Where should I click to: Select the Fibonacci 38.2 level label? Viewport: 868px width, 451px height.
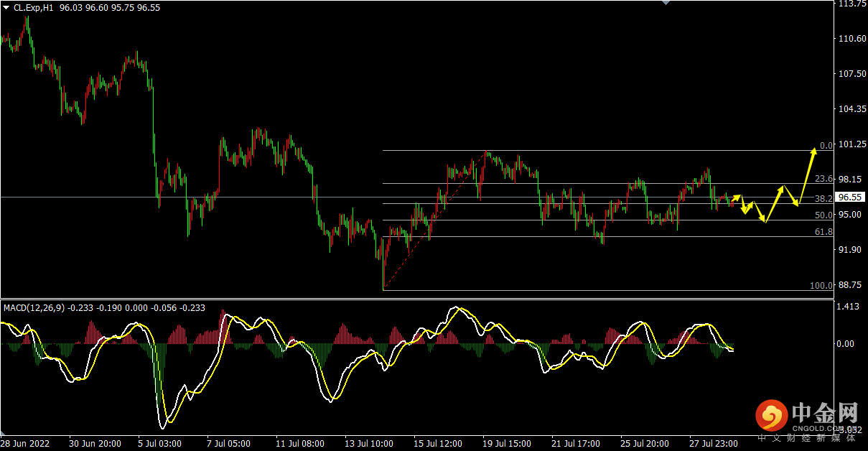[x=823, y=199]
